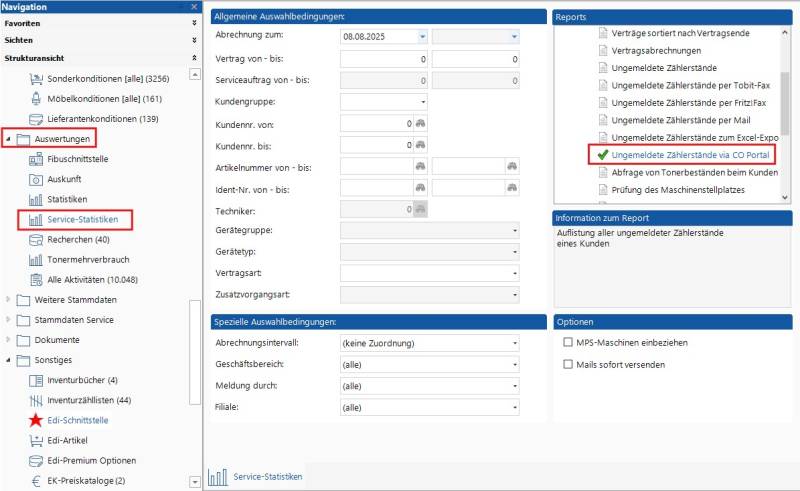
Task: Click the EK-Preiskataloge euro icon
Action: pos(36,481)
